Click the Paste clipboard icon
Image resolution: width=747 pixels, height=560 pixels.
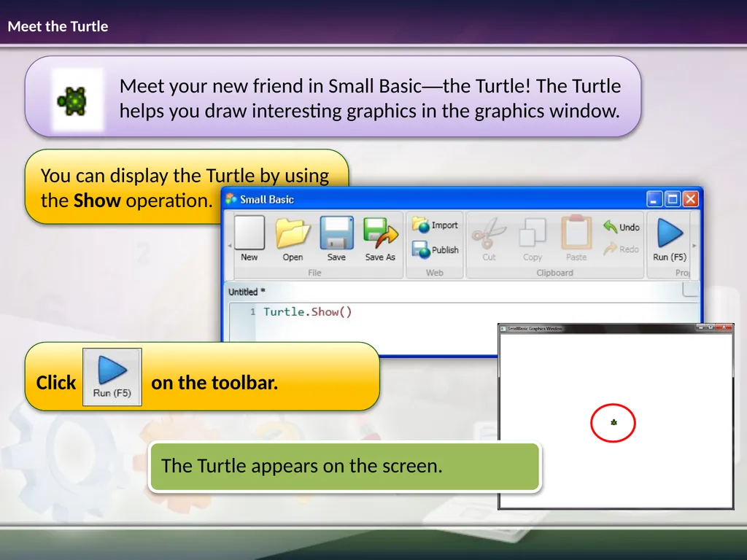576,233
